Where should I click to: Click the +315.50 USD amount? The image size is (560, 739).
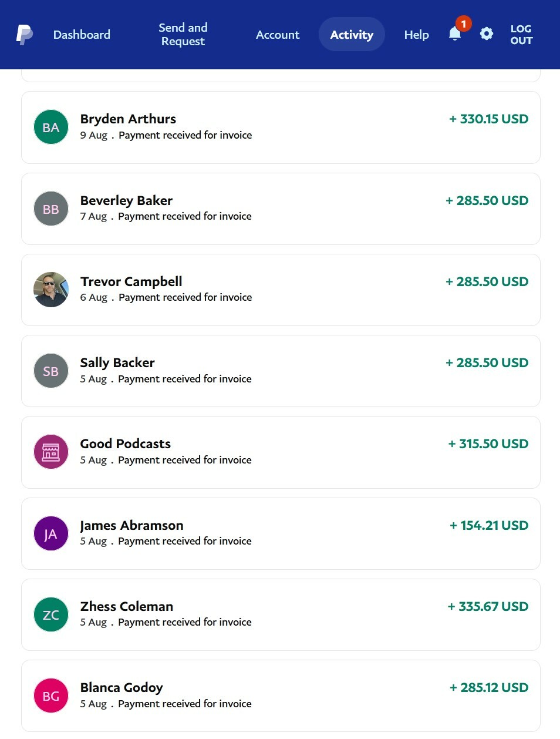point(488,444)
